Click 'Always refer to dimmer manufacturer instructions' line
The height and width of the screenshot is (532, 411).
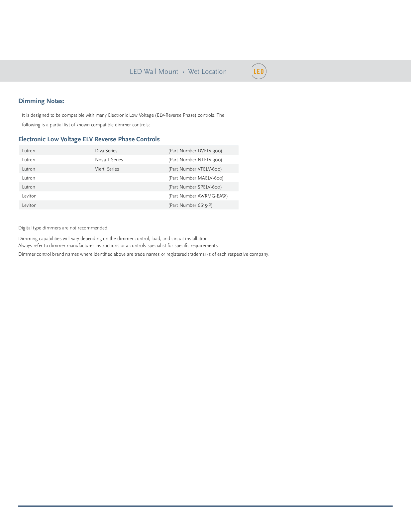click(119, 245)
